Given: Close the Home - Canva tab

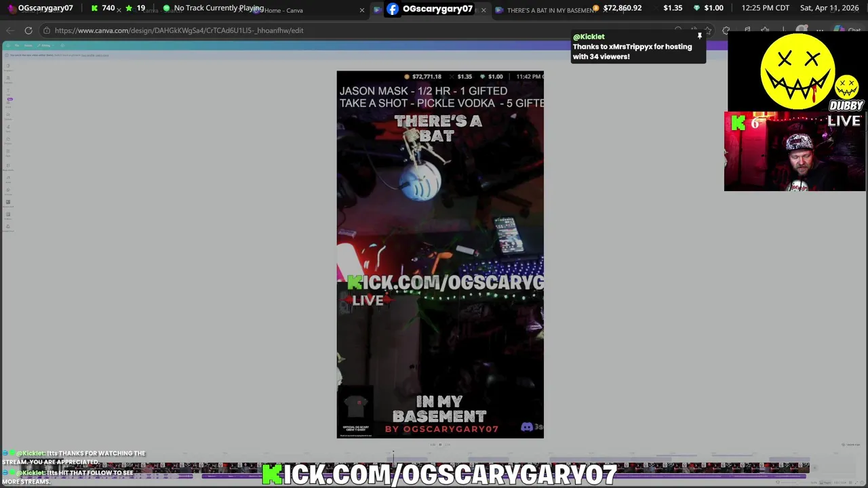Looking at the screenshot, I should click(x=361, y=10).
